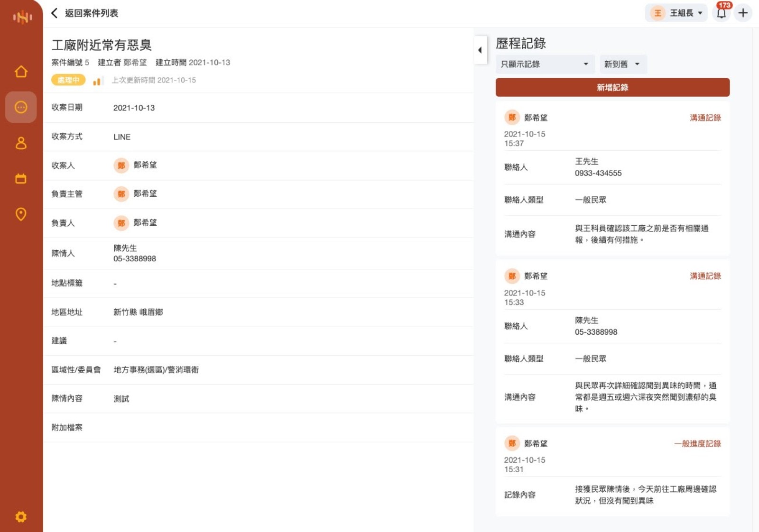Screen dimensions: 759x532
Task: Click 溝通記錄 label on 15:33 record
Action: click(705, 276)
